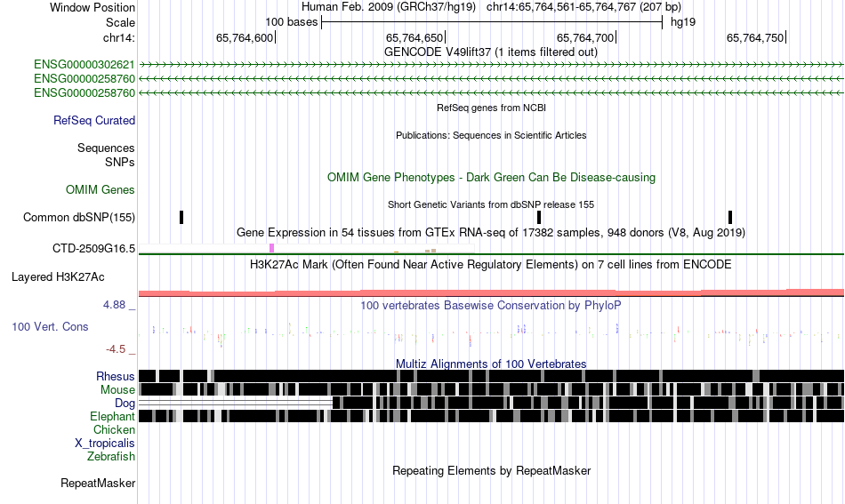Open the Layered H3K27Ac track label
845x504 pixels.
(x=58, y=277)
